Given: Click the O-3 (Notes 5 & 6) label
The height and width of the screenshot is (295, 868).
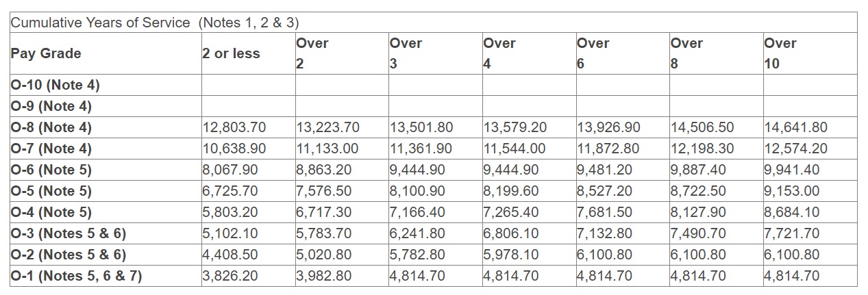Looking at the screenshot, I should pyautogui.click(x=69, y=234).
